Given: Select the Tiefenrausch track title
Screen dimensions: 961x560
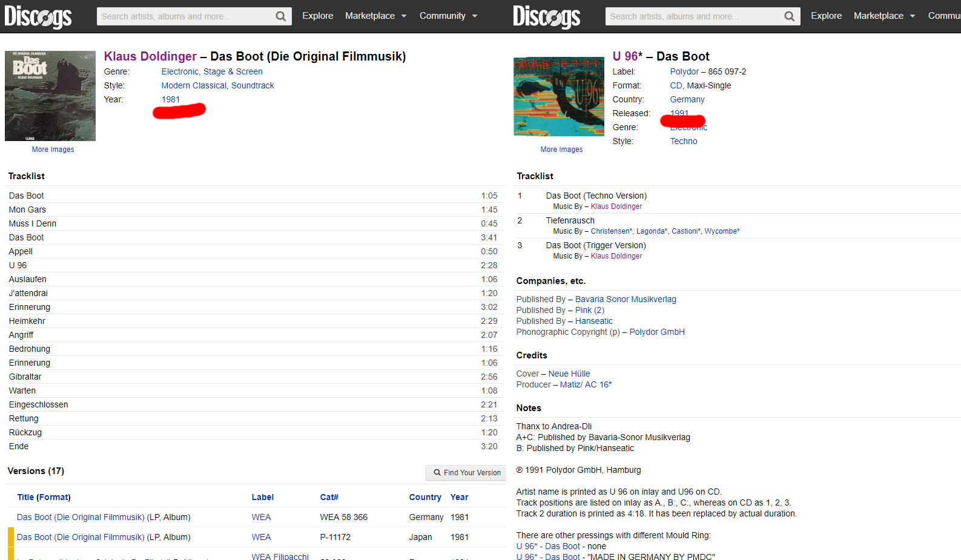Looking at the screenshot, I should coord(570,220).
